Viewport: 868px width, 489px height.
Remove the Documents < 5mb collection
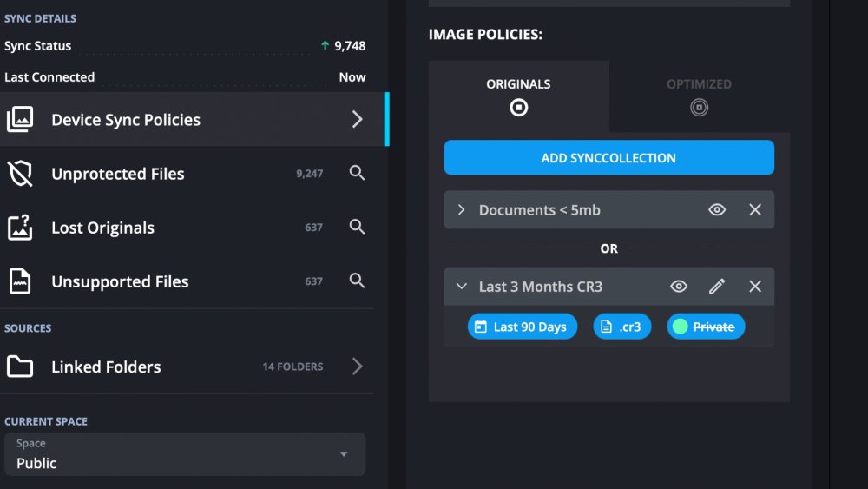coord(755,210)
